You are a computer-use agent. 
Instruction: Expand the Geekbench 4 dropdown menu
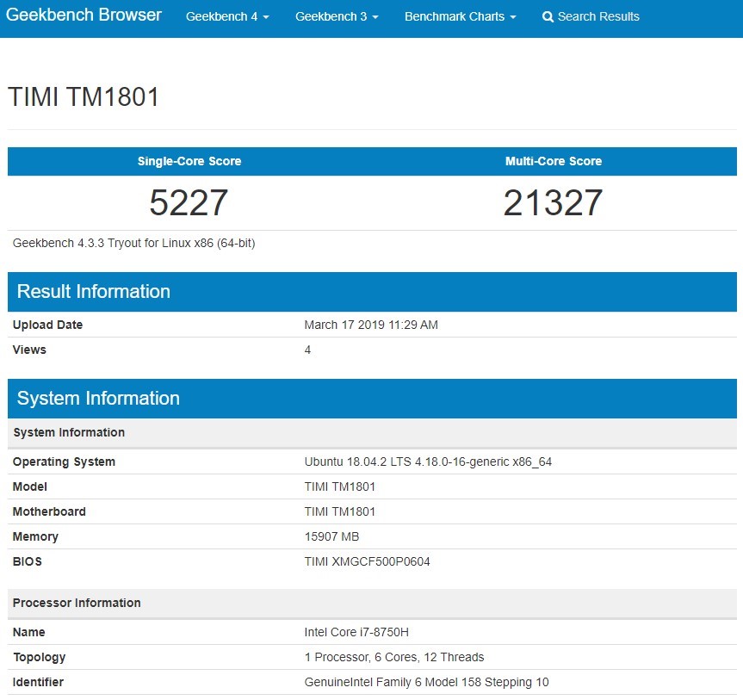click(x=227, y=16)
